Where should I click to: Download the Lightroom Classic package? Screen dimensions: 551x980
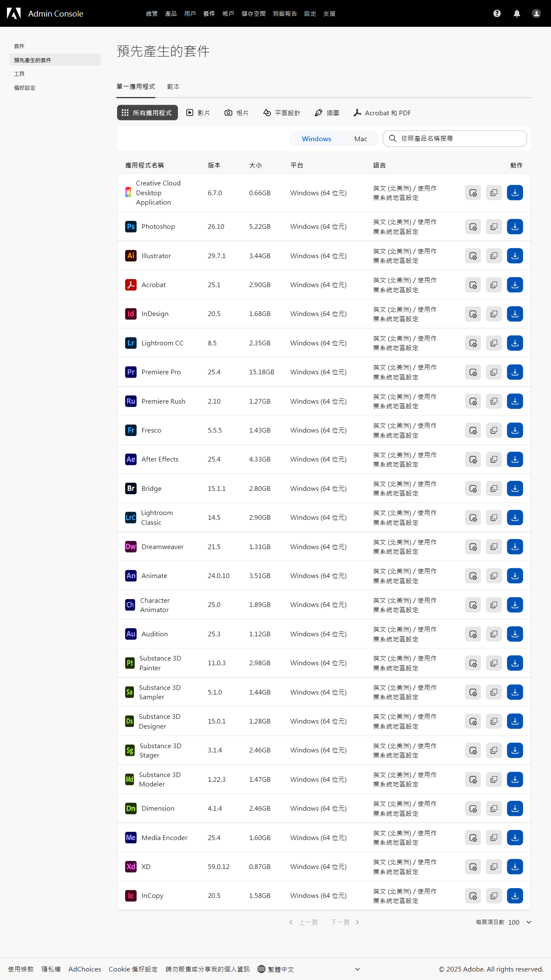tap(514, 518)
